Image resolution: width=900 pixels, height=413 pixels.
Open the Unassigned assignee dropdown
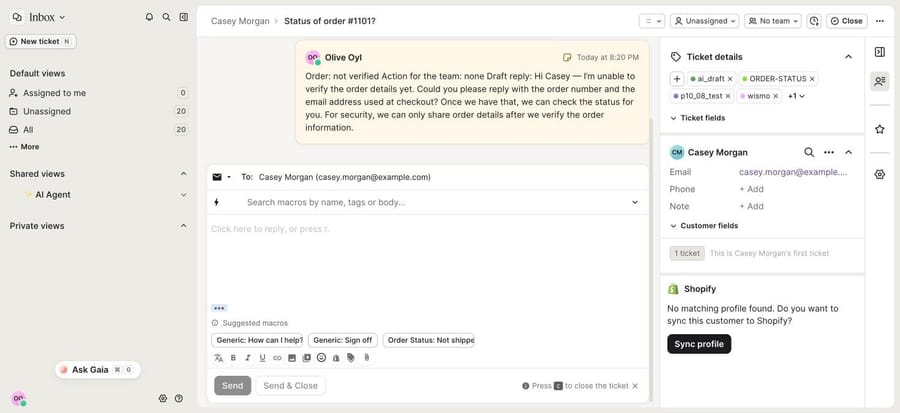(705, 21)
